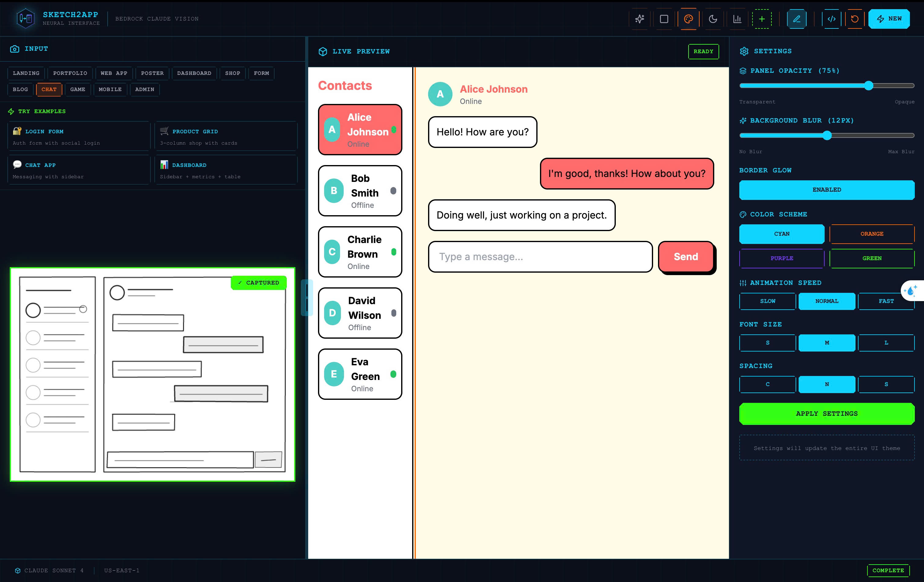Click the orange reset arrow icon
This screenshot has height=582, width=924.
coord(855,19)
